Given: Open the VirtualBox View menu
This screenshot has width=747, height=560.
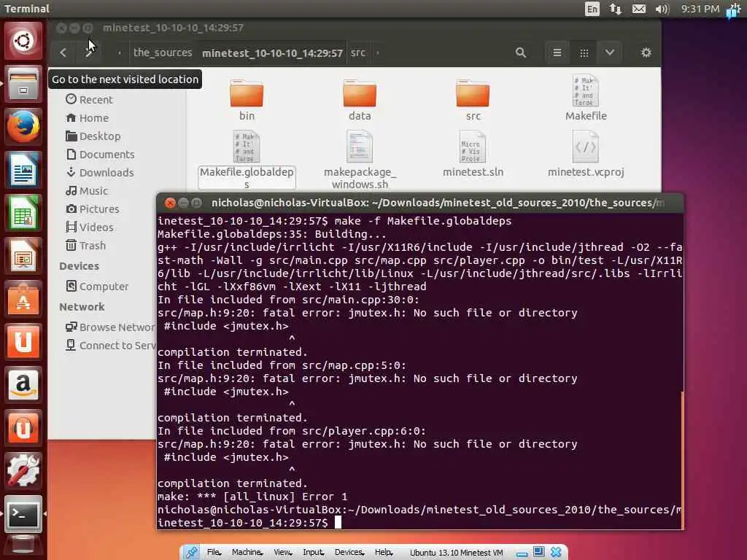Looking at the screenshot, I should coord(282,553).
